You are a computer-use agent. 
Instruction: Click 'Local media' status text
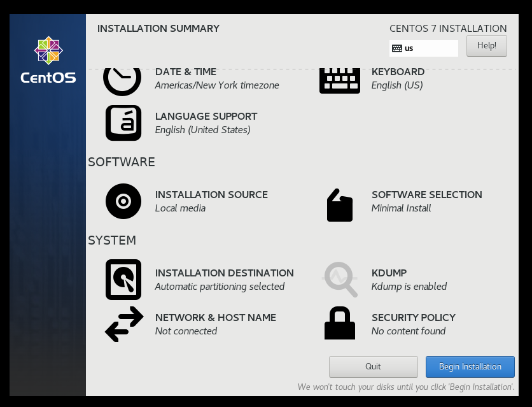tap(180, 208)
